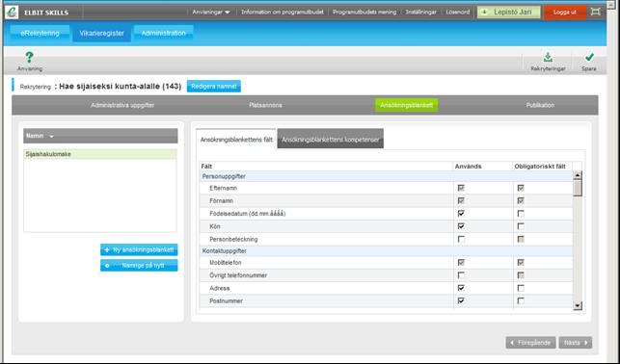Select the Ansökningsblankett step
This screenshot has width=620, height=364.
click(x=407, y=105)
